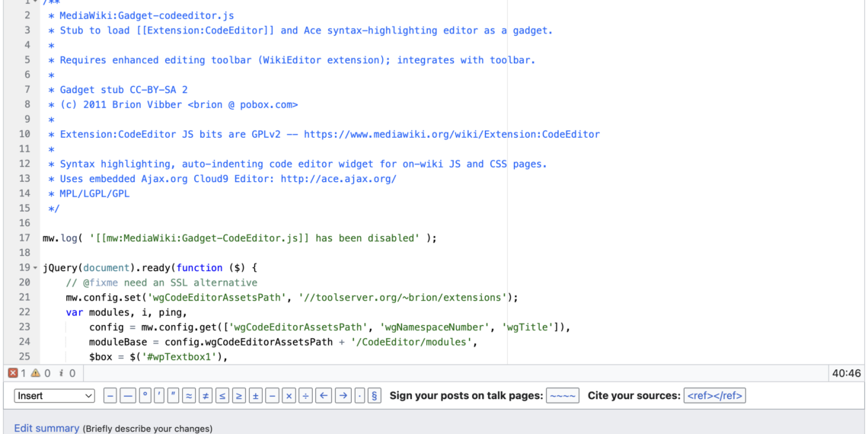The image size is (868, 434).
Task: Insert the less-than-or-equal ≤ sign
Action: point(222,396)
